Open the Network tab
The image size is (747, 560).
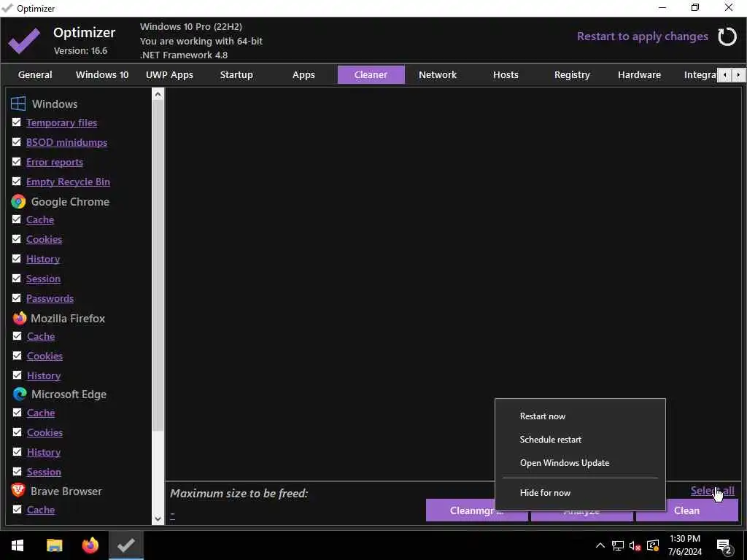pyautogui.click(x=438, y=75)
